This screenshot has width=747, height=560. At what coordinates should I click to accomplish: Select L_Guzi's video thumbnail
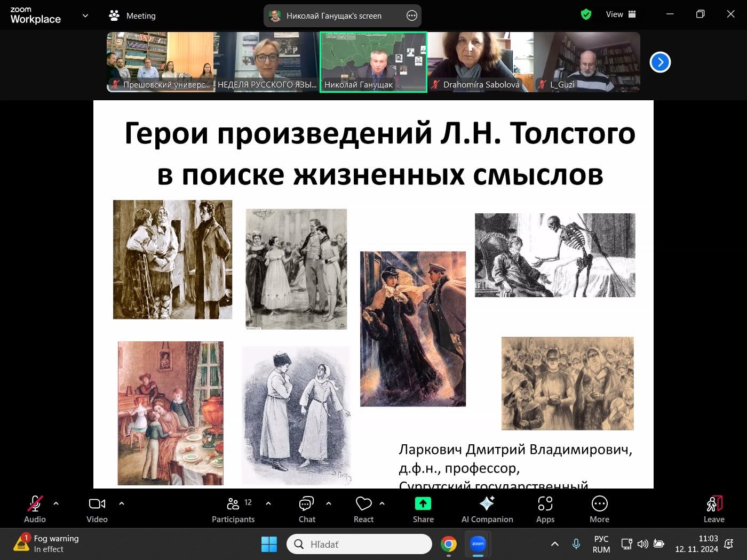point(587,62)
